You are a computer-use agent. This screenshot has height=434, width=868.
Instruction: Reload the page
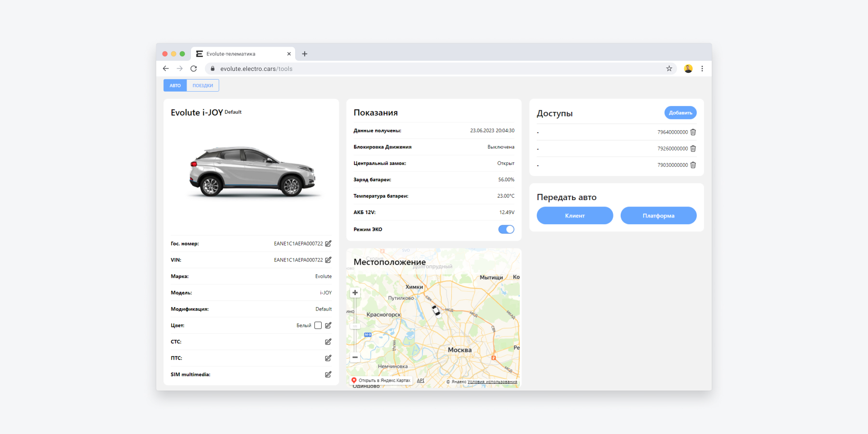(x=193, y=68)
